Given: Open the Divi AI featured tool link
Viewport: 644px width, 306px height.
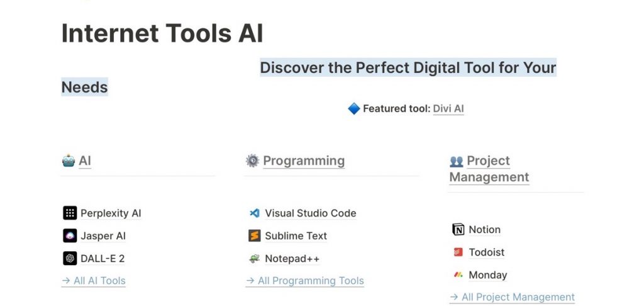Looking at the screenshot, I should point(448,108).
